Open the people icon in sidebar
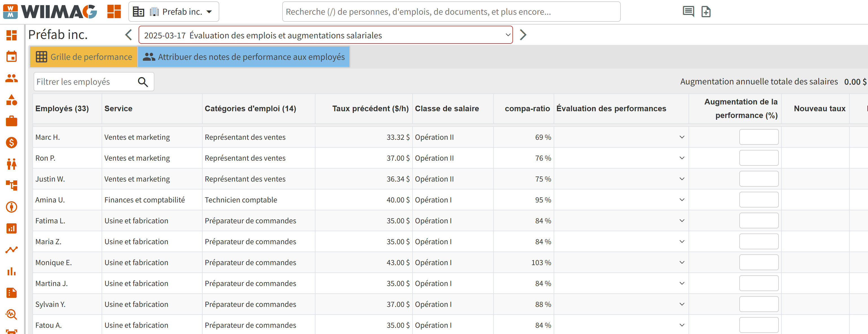868x334 pixels. pyautogui.click(x=12, y=78)
